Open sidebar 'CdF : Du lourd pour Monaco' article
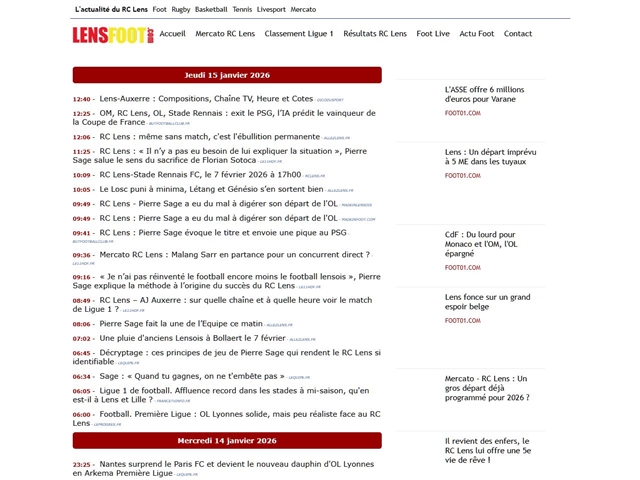640x480 pixels. click(481, 244)
